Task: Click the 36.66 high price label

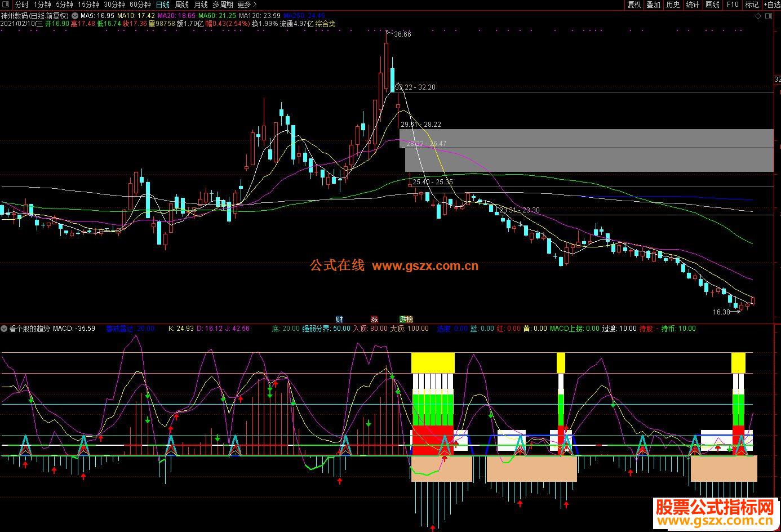Action: pos(402,34)
